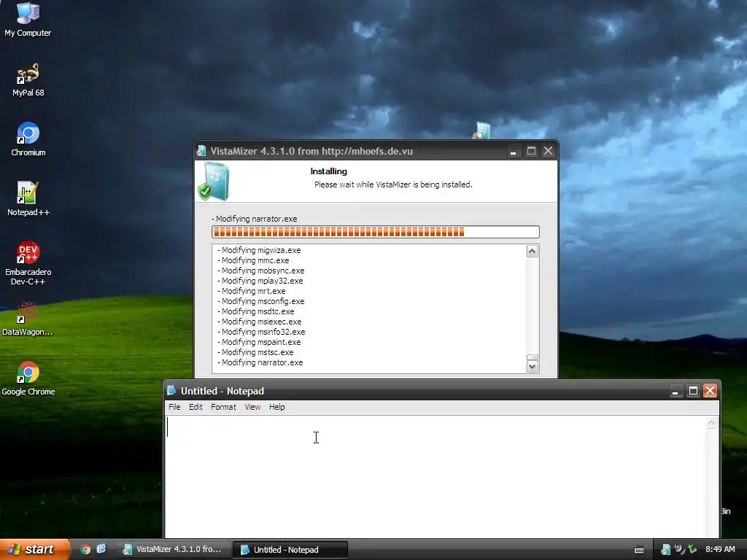Click the taskbar clock showing 8:49 AM
Screen dimensions: 747x560
720,550
